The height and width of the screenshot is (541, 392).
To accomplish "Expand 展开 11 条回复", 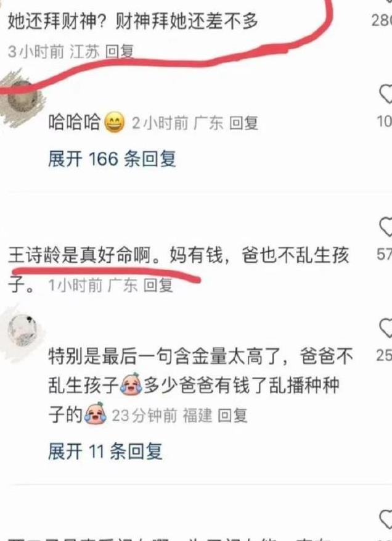I will pos(105,451).
